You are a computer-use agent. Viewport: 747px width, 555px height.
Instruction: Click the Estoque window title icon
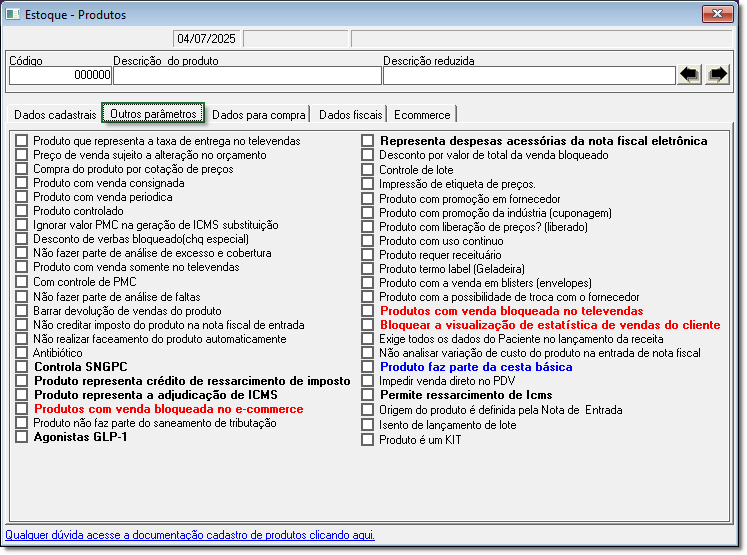point(12,14)
